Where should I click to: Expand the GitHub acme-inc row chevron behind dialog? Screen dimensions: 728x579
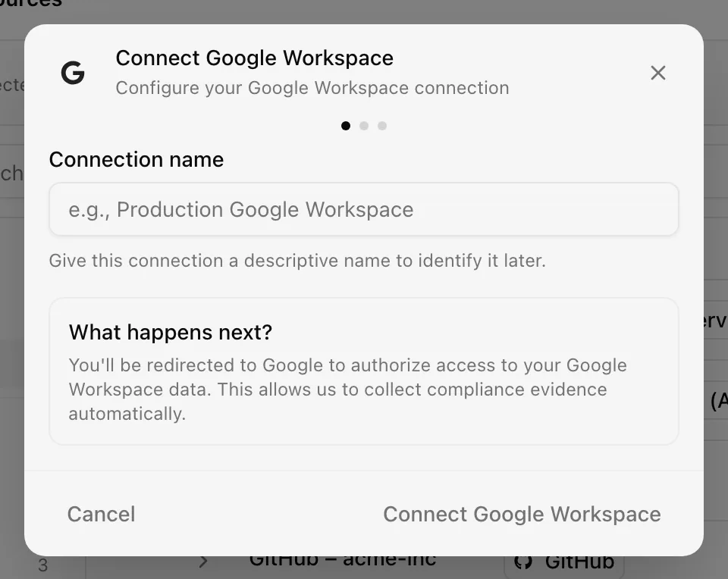[203, 562]
